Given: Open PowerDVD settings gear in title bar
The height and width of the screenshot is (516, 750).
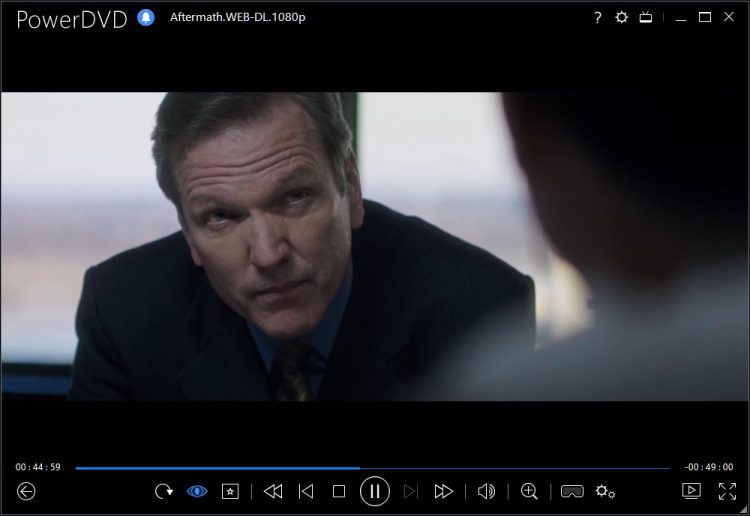Looking at the screenshot, I should tap(622, 18).
